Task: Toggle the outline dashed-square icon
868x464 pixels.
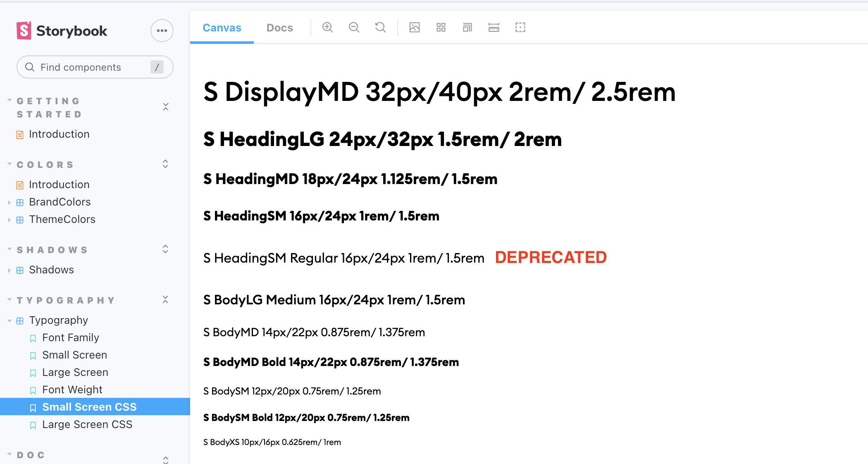Action: 520,28
